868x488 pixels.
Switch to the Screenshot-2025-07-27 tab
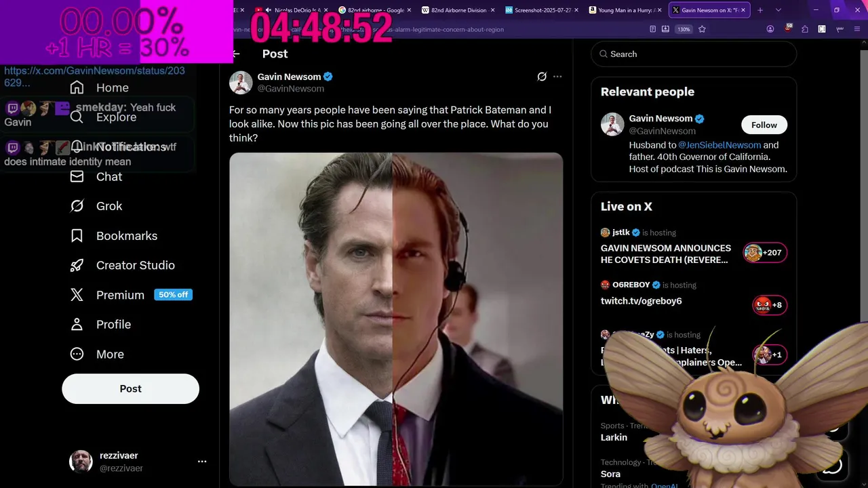pos(542,10)
